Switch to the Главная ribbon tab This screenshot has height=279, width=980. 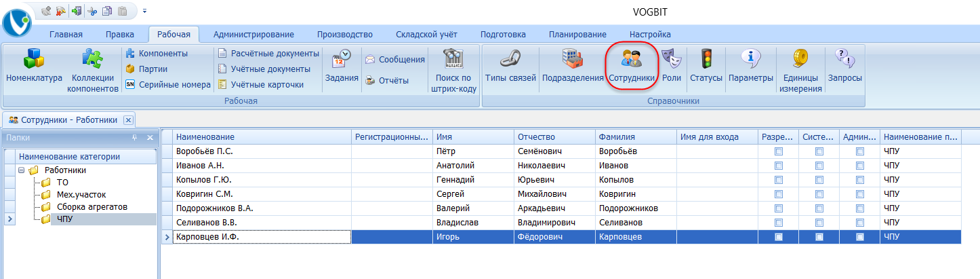[x=66, y=34]
